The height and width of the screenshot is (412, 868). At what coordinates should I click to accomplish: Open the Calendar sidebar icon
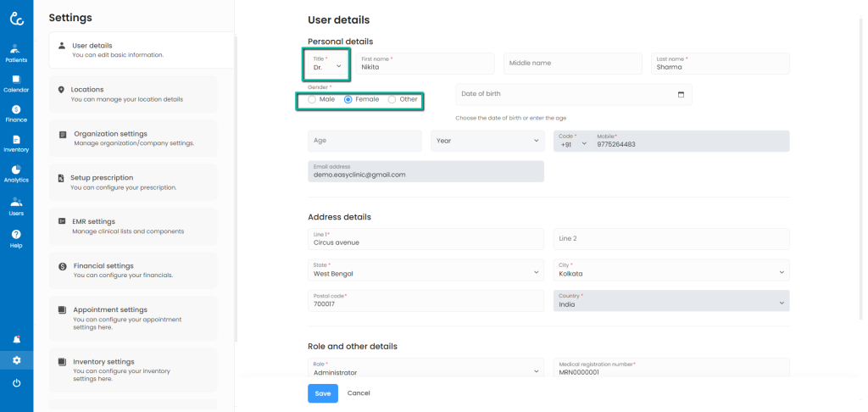click(x=16, y=83)
